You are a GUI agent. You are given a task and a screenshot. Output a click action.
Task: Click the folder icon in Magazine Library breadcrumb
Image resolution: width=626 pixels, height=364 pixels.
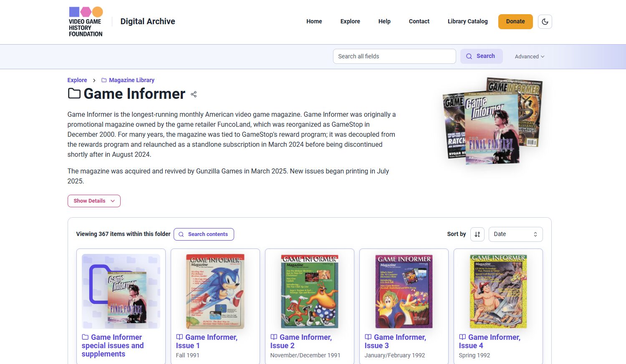103,80
